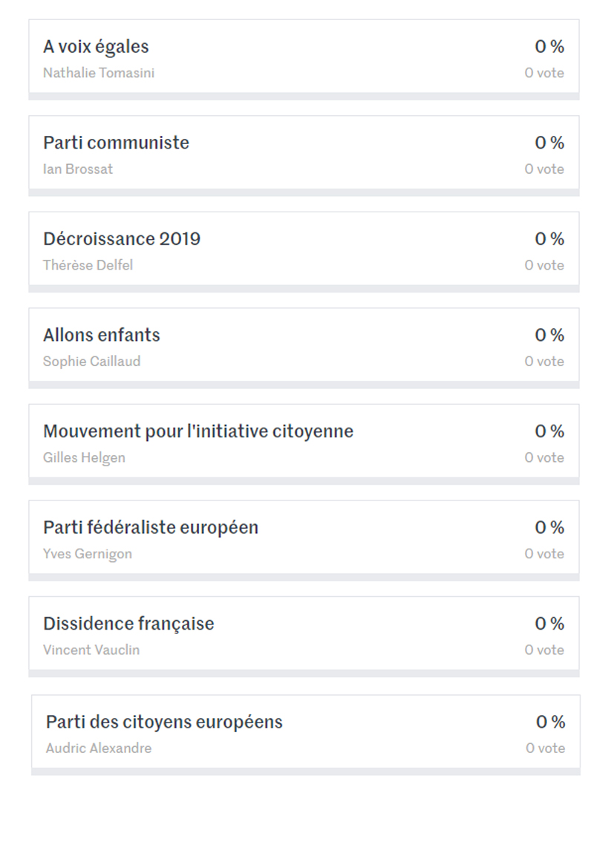Click the A voix égales progress bar
Viewport: 614px width, 868px height.
click(304, 97)
